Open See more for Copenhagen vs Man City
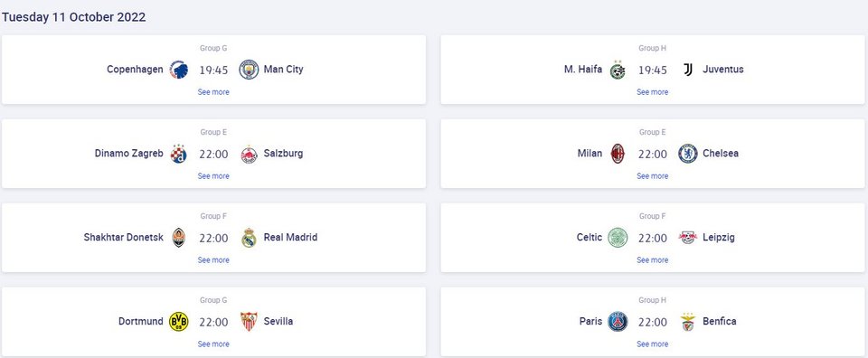The width and height of the screenshot is (868, 358). pyautogui.click(x=213, y=92)
